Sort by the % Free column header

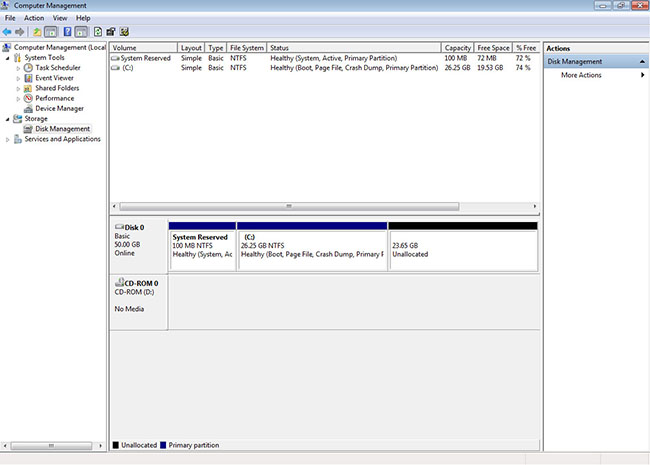click(x=526, y=48)
